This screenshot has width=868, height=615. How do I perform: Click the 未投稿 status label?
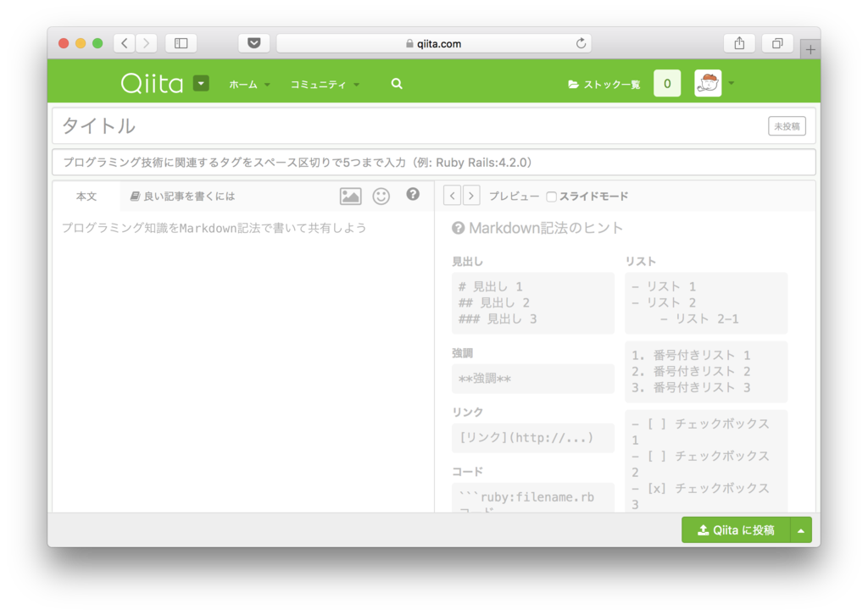point(787,126)
